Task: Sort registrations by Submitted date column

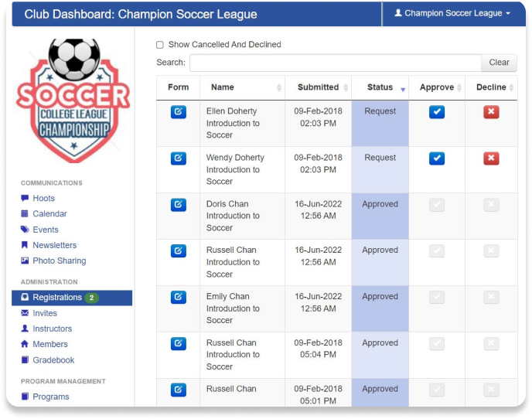Action: pos(318,87)
